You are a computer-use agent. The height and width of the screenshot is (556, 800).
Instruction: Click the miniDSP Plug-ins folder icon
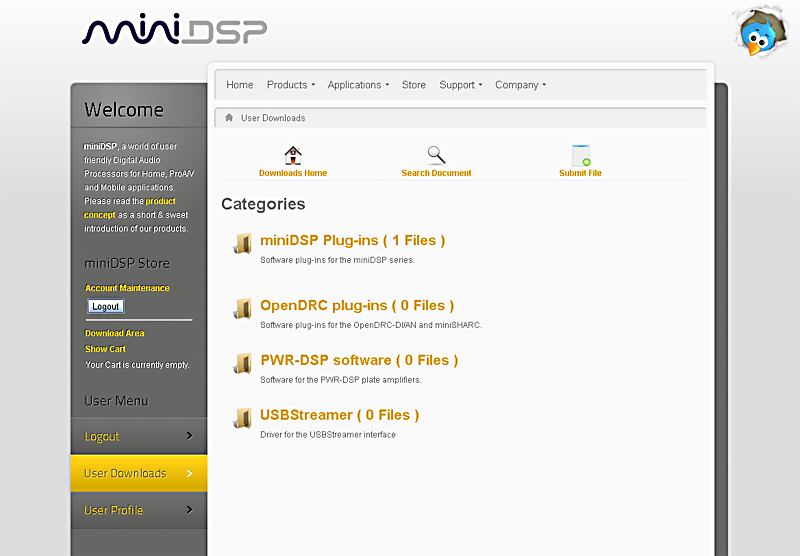242,243
